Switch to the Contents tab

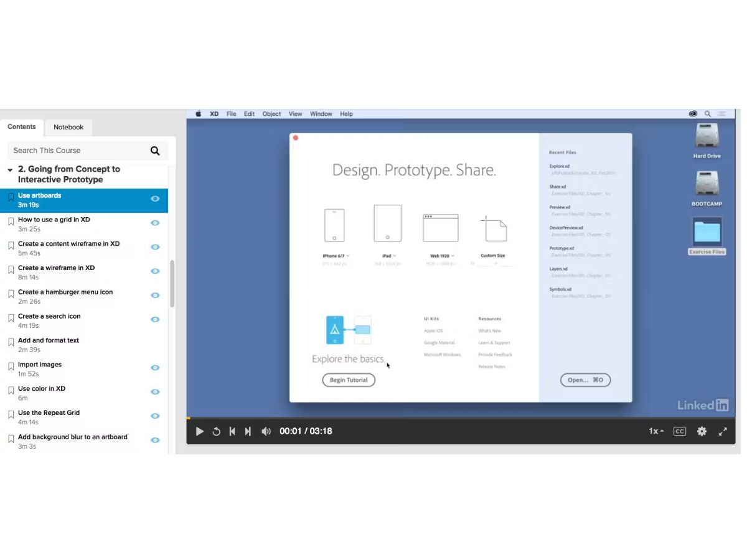[22, 127]
